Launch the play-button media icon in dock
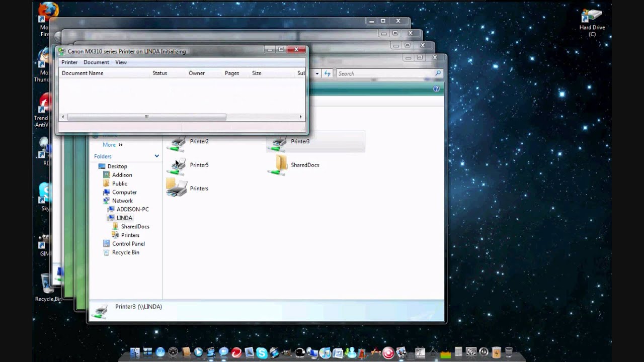 point(198,352)
